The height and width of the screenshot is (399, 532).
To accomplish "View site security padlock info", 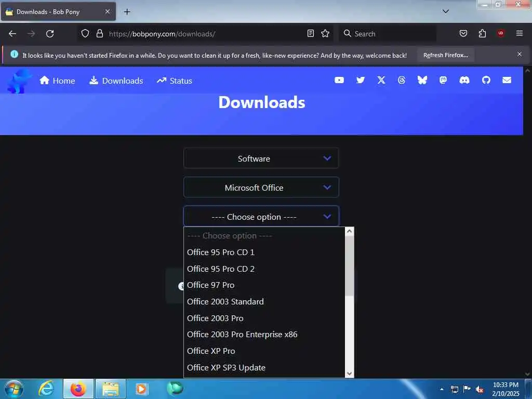I will [x=99, y=34].
